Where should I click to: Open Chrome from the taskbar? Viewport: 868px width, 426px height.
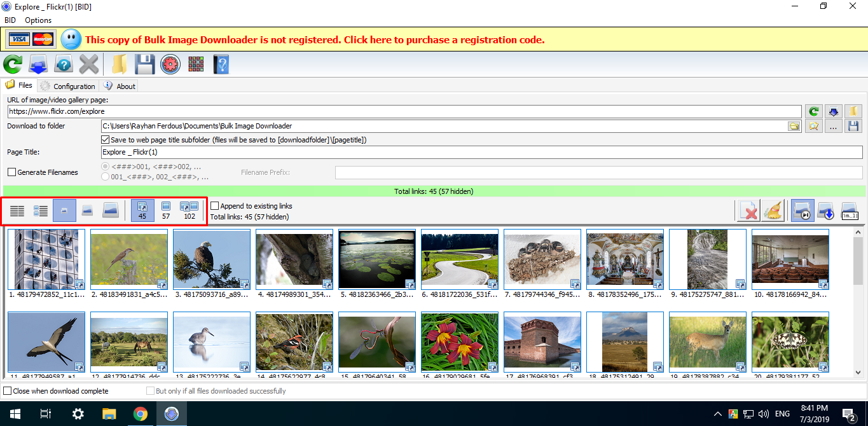tap(140, 414)
